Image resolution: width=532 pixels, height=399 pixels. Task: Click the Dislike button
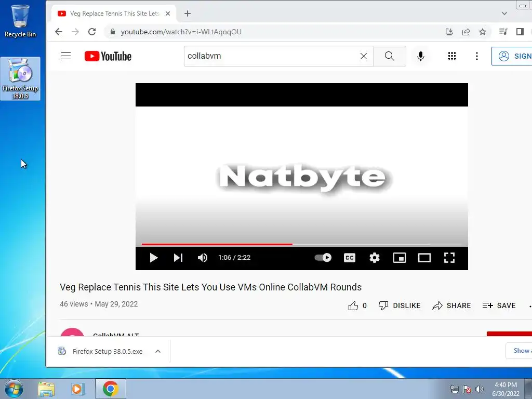(400, 305)
